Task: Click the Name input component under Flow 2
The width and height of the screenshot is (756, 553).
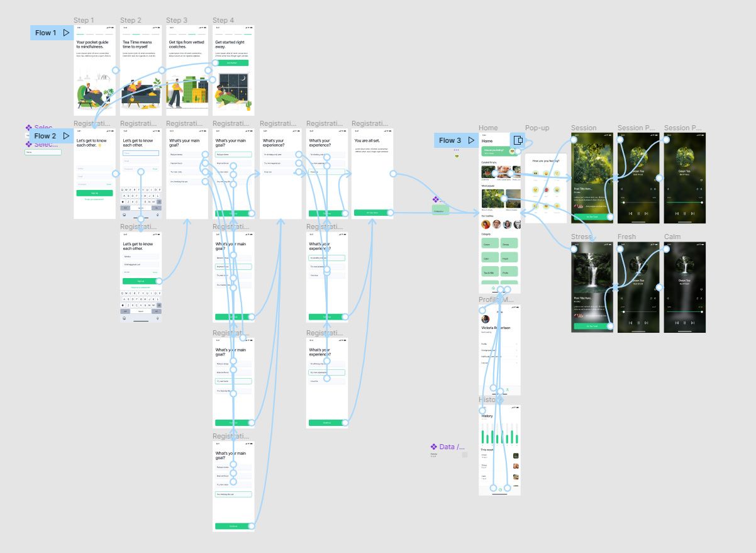Action: tap(43, 152)
